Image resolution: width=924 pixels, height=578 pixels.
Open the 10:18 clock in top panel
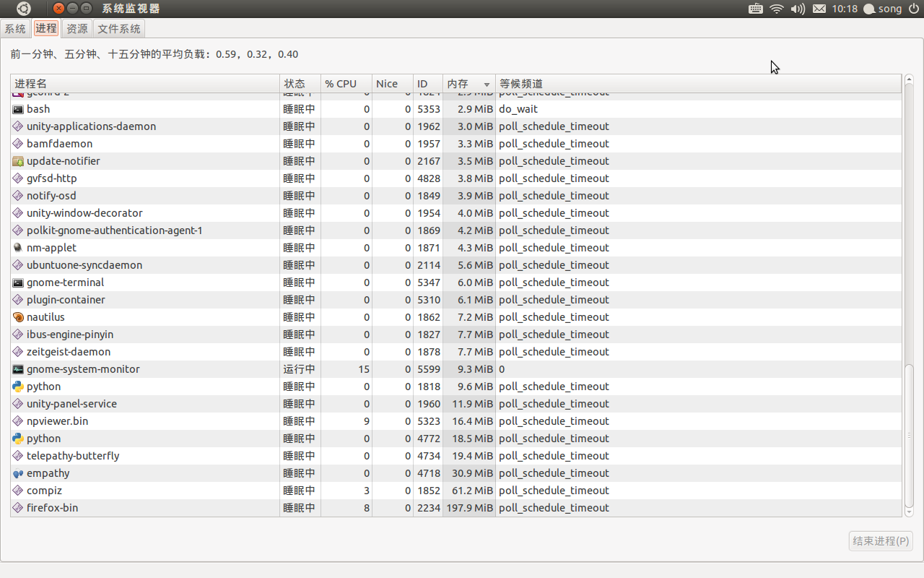(x=845, y=9)
